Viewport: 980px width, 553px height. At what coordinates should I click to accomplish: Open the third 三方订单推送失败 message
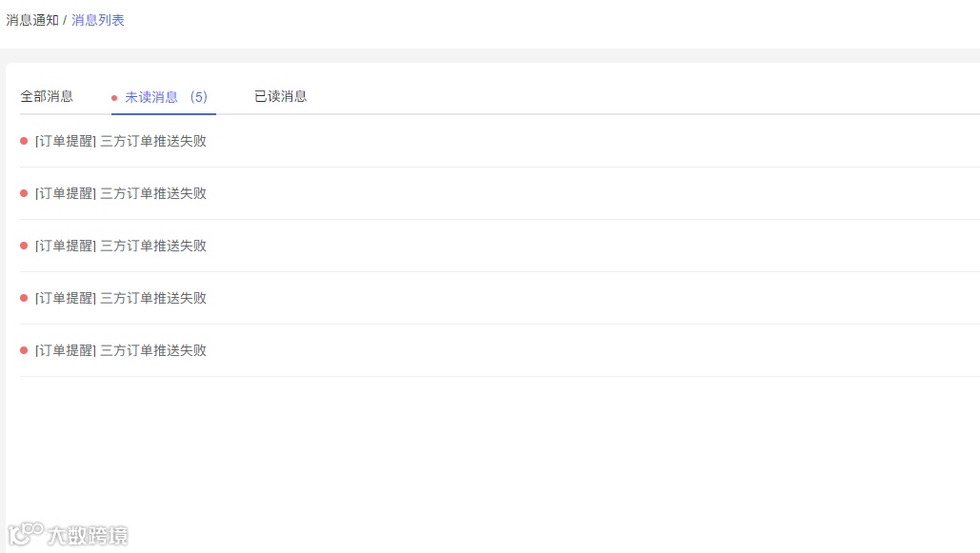click(x=152, y=246)
